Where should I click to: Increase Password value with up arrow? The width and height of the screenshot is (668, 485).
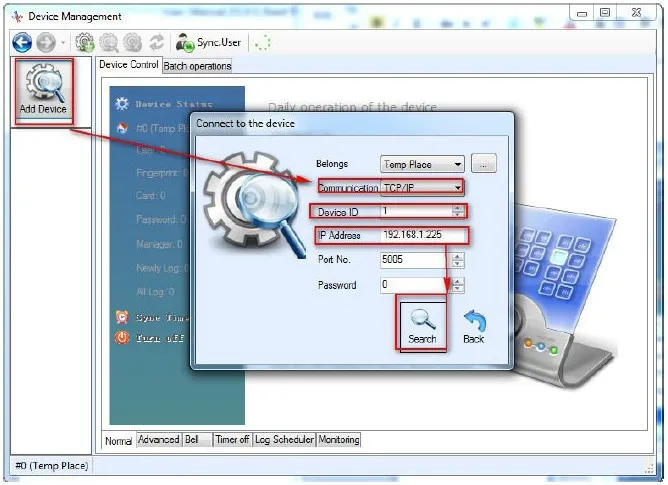pyautogui.click(x=458, y=281)
